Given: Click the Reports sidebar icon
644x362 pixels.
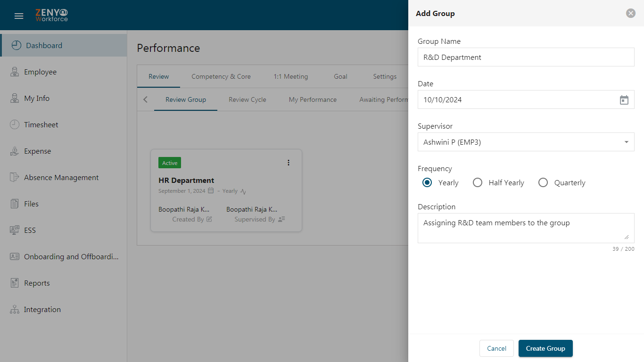Looking at the screenshot, I should click(15, 283).
